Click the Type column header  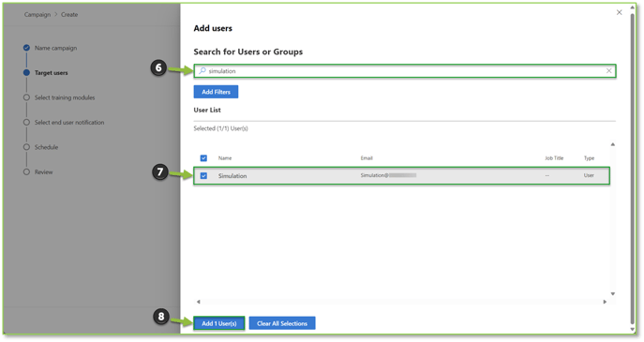point(589,158)
